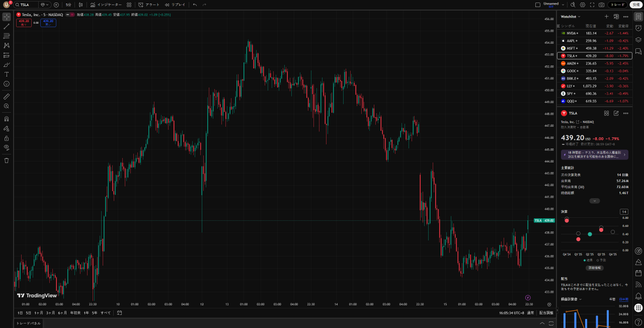Open the chats panel icon
Screen dimensions: 644x328
638,51
